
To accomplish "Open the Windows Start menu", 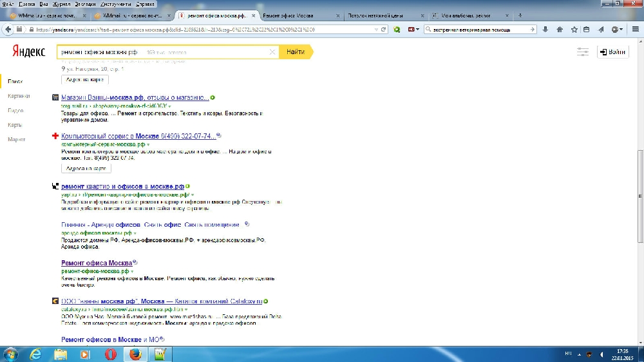I will pos(10,354).
